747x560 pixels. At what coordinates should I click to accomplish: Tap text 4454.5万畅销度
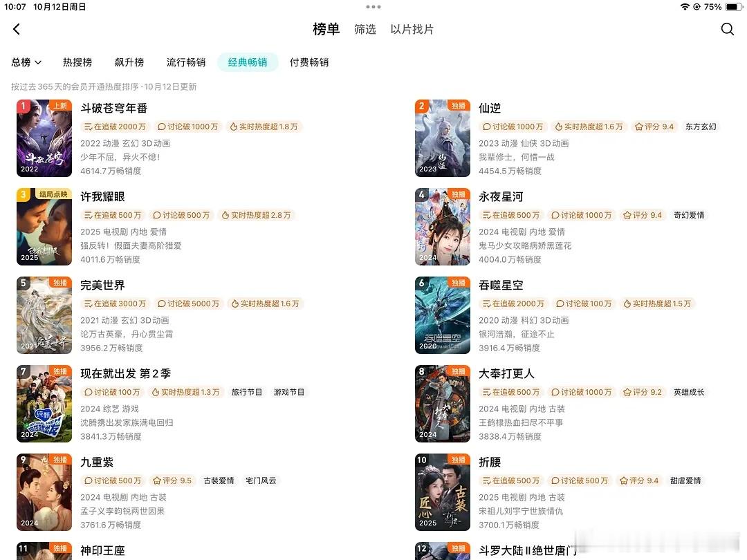(x=510, y=171)
